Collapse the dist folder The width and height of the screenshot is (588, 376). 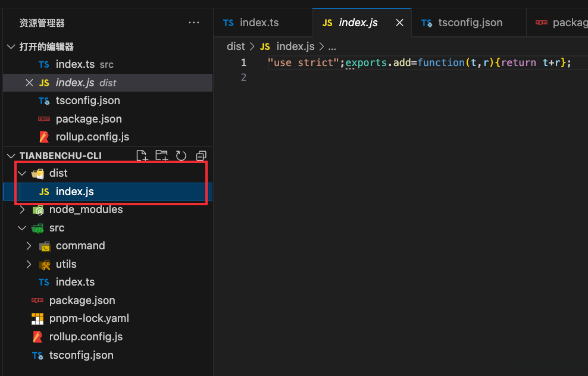[22, 173]
